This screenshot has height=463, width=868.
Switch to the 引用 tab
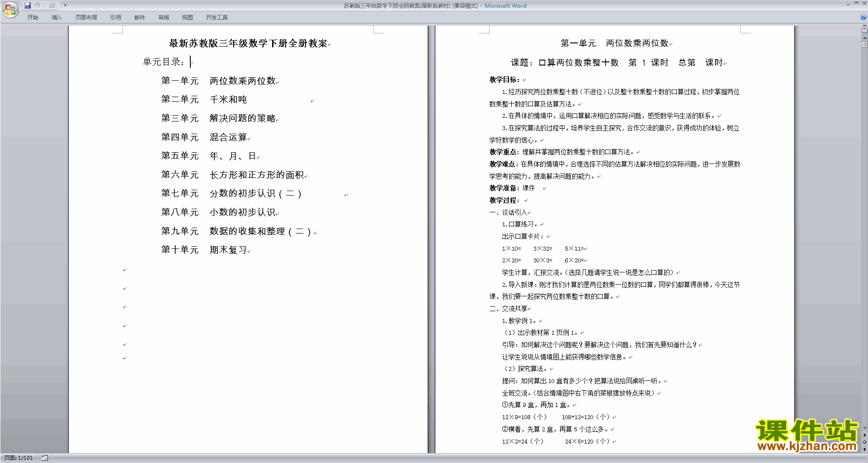115,18
